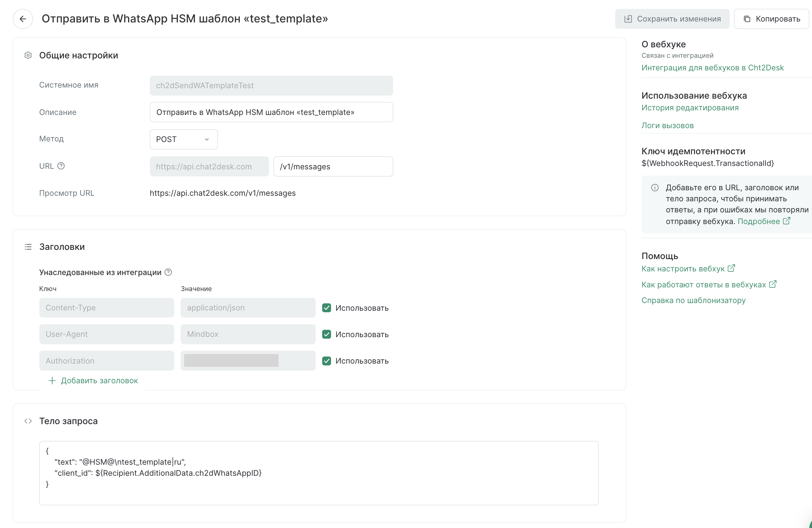Click external icon by Как настроить вебхук
The width and height of the screenshot is (812, 528).
point(731,268)
